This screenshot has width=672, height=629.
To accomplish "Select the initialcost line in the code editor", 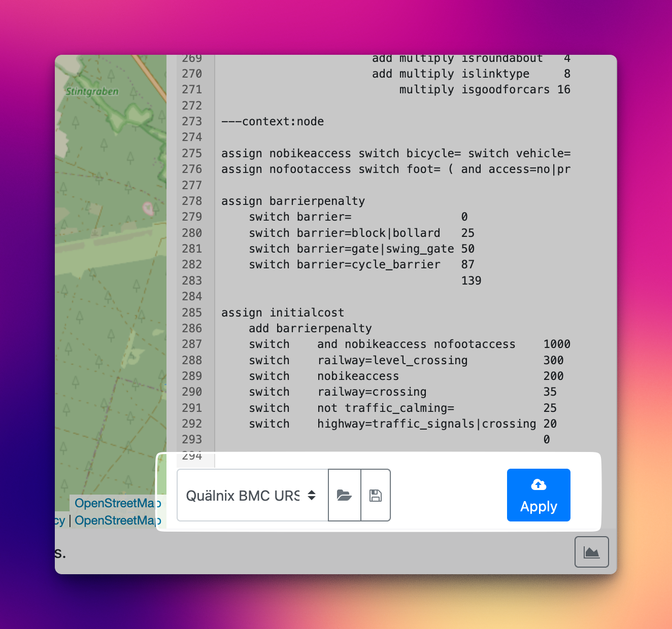I will 283,312.
